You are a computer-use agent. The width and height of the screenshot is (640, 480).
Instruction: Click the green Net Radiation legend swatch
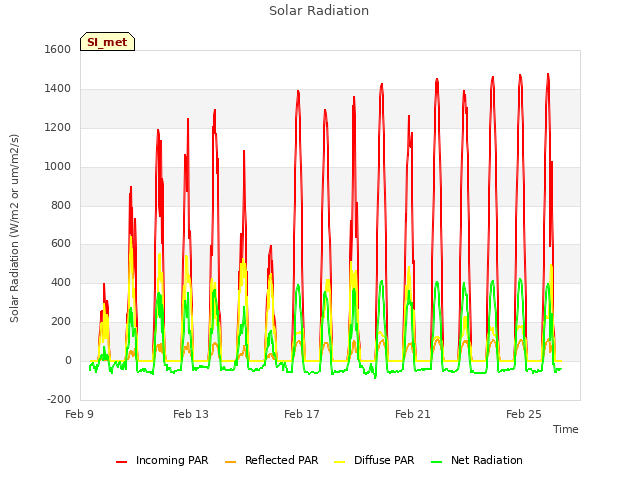point(437,462)
